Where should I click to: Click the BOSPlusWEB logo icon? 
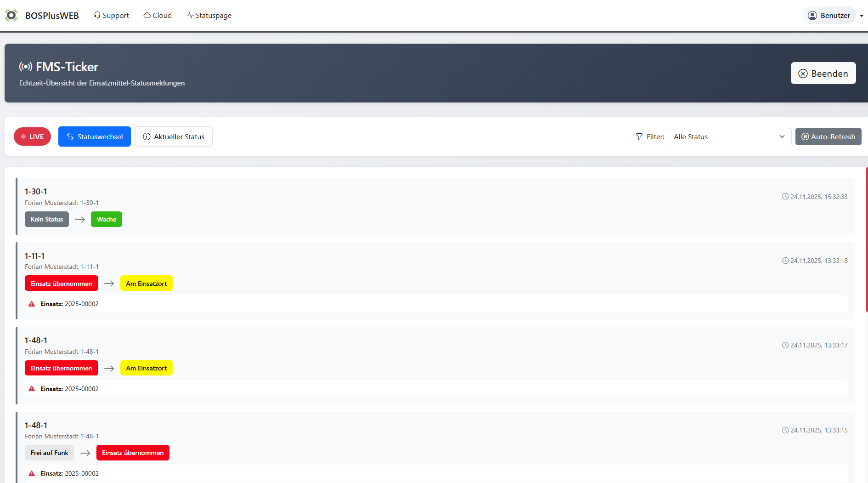point(11,15)
